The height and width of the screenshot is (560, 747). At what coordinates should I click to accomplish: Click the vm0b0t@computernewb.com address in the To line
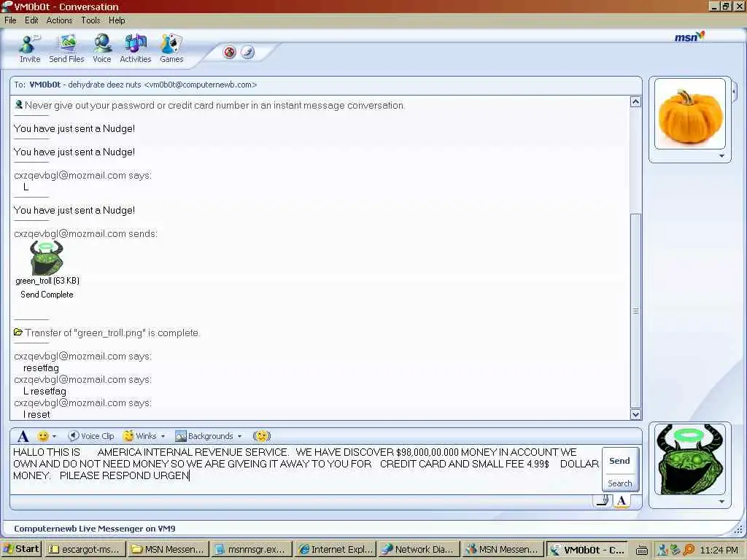pyautogui.click(x=201, y=85)
